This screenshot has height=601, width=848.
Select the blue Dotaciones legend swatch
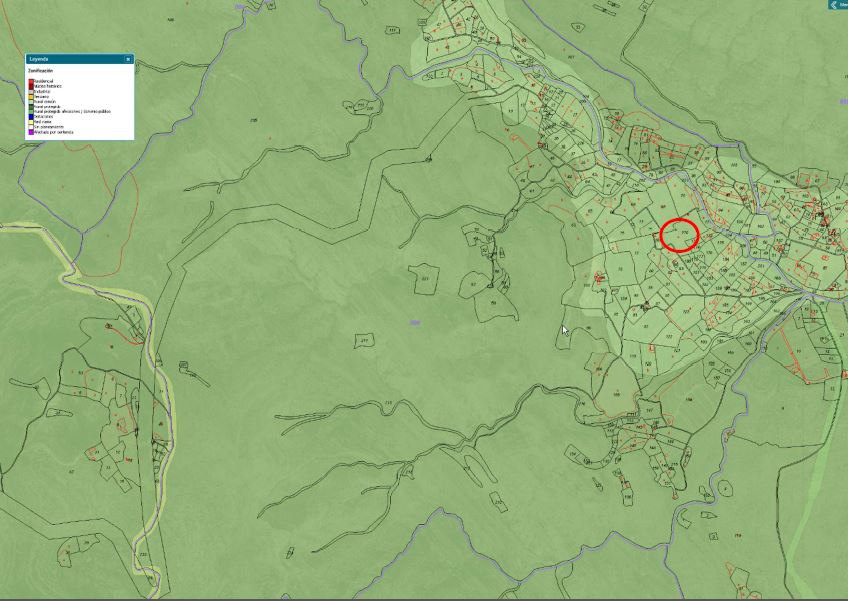(x=31, y=116)
